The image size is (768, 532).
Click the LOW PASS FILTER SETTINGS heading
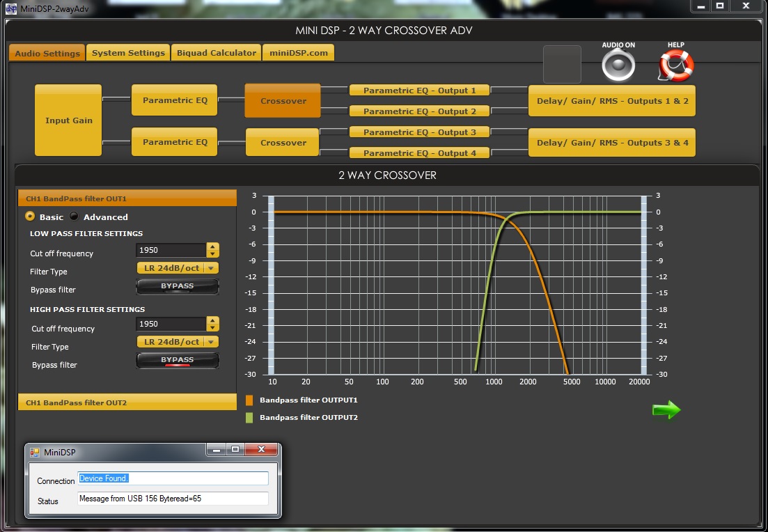click(x=86, y=234)
